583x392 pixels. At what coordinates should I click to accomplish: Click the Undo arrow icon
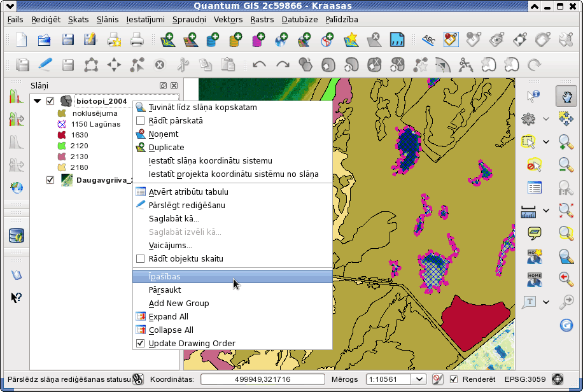tap(259, 65)
